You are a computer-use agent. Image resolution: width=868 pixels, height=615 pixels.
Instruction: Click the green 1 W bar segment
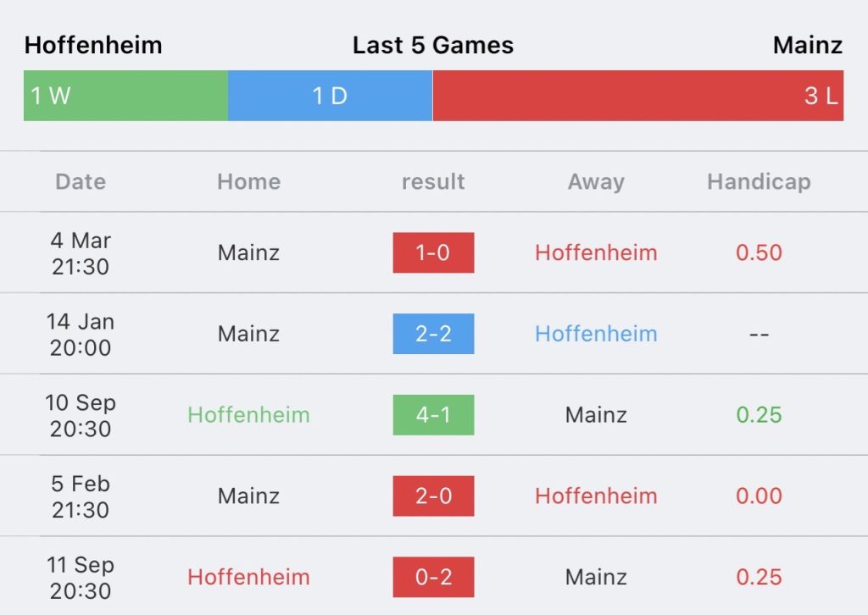pos(125,96)
